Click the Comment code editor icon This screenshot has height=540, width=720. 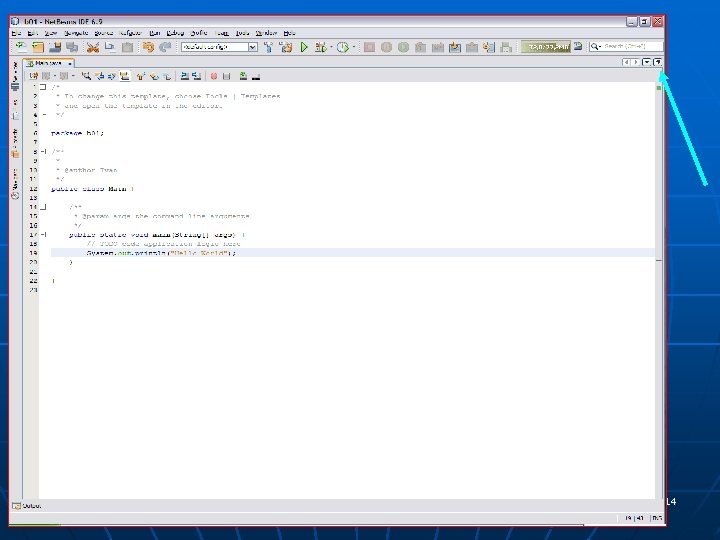243,76
